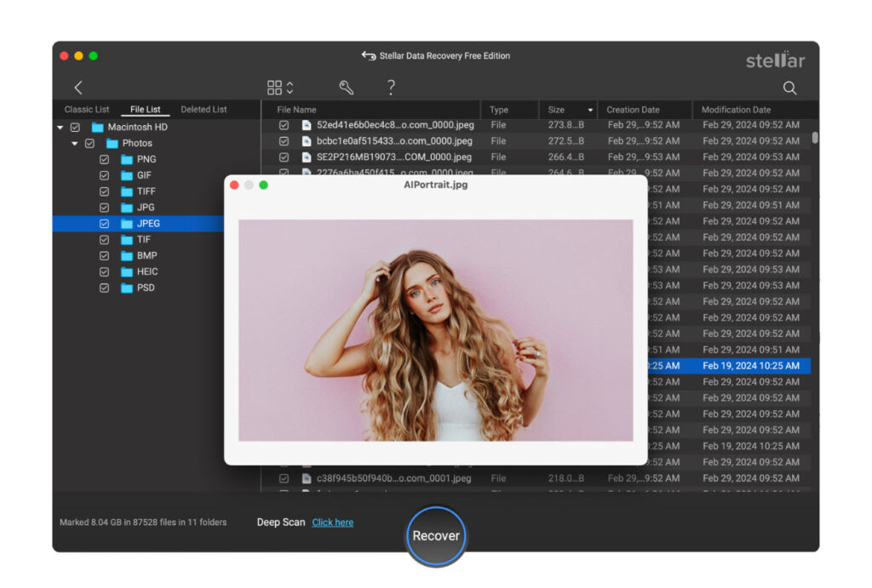Viewport: 872px width, 588px height.
Task: Uncheck the bcbc1e0af515433 file checkbox
Action: coord(284,141)
